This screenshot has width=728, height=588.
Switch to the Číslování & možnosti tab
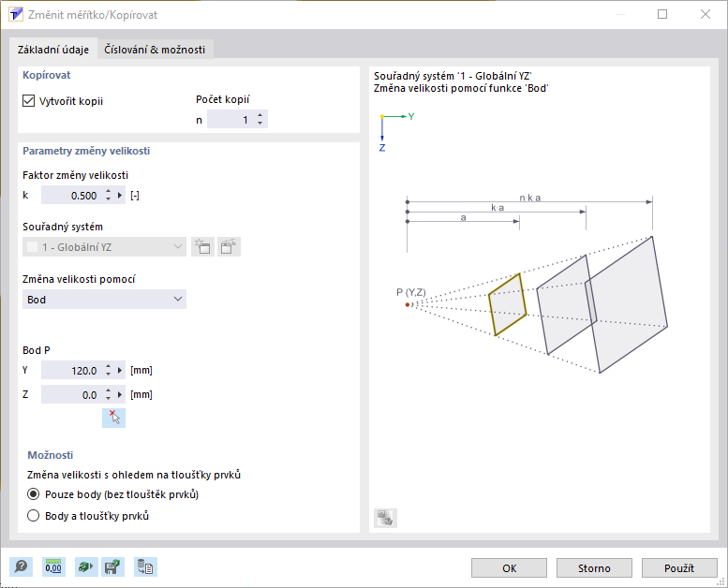pos(155,50)
